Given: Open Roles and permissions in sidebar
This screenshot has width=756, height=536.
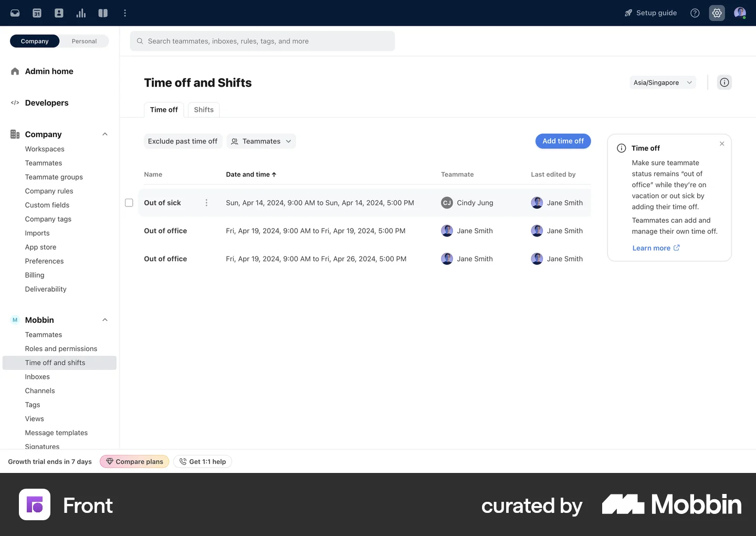Looking at the screenshot, I should (x=61, y=349).
